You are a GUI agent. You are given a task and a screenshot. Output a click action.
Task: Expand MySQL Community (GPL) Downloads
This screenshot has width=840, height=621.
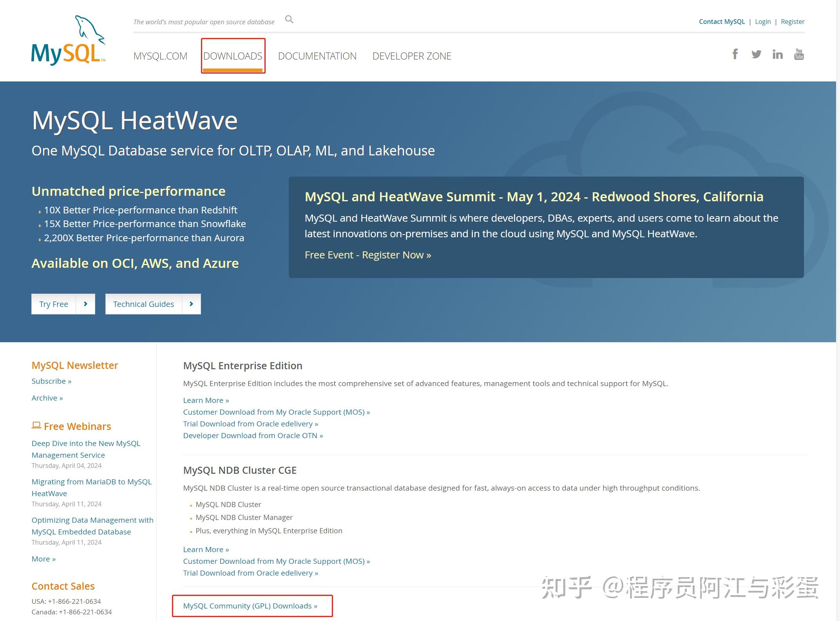tap(250, 606)
